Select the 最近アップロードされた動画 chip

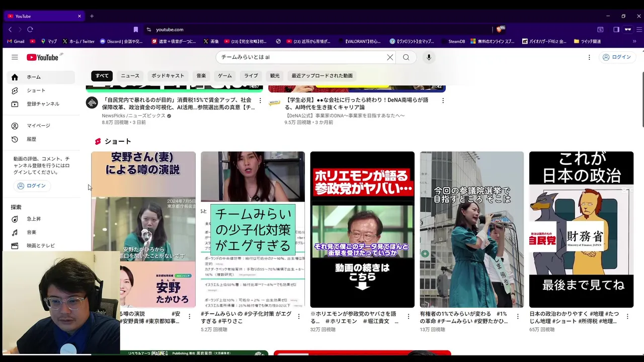click(322, 75)
